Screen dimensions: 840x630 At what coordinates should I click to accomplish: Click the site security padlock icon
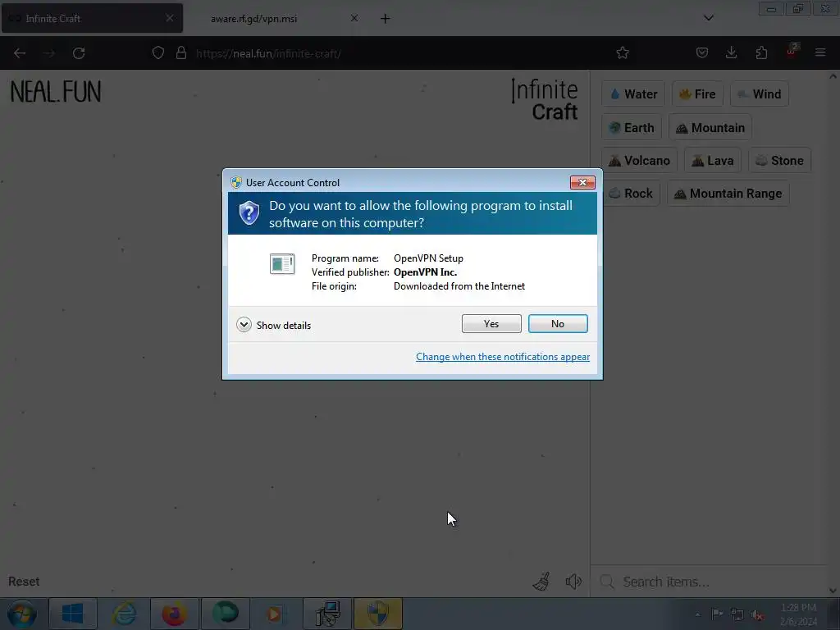tap(181, 53)
